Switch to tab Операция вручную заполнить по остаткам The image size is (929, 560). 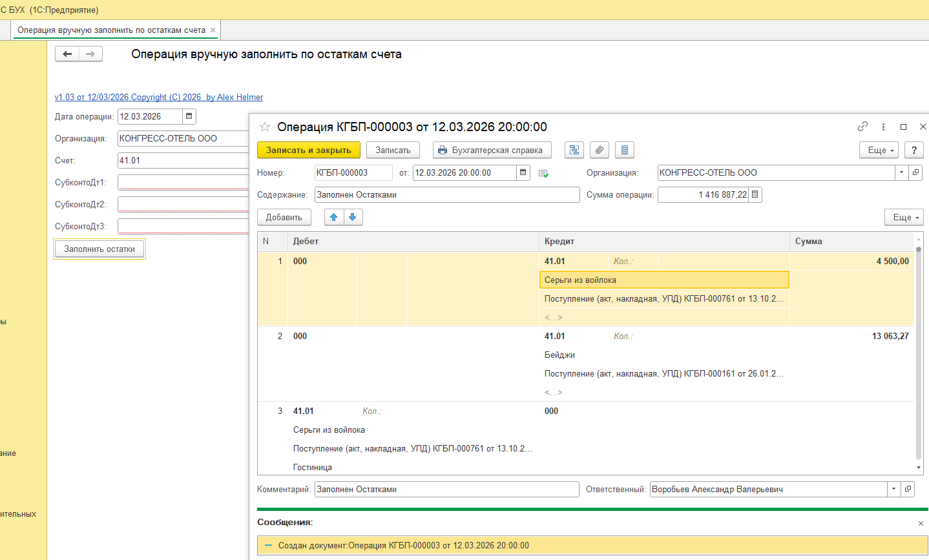111,30
